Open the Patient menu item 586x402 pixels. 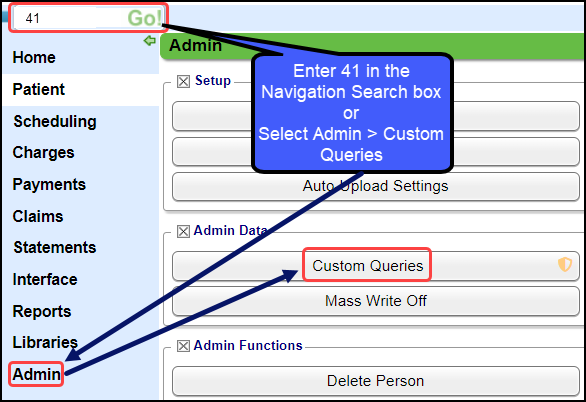point(39,89)
